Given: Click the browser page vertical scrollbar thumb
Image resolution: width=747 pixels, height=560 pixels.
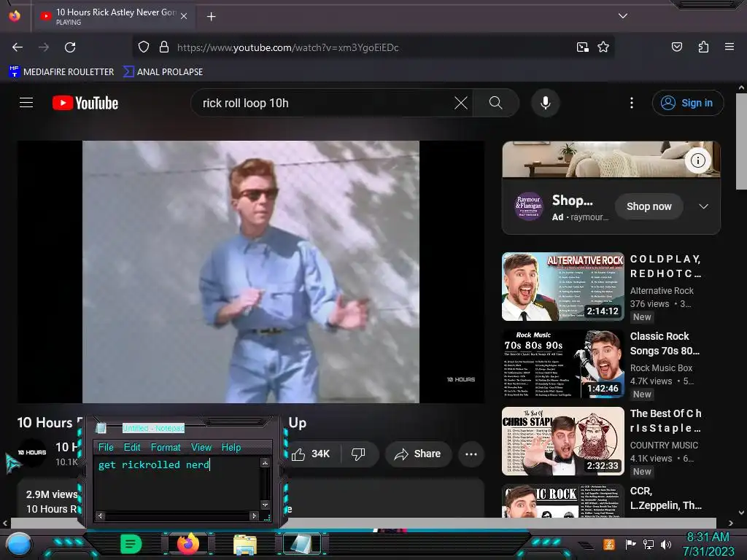Looking at the screenshot, I should tap(741, 141).
